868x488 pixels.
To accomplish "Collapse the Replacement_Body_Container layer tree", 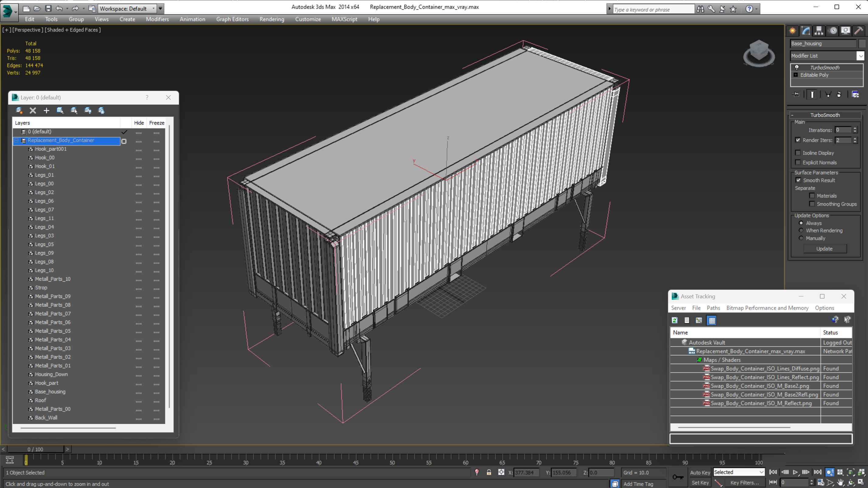I will [16, 140].
